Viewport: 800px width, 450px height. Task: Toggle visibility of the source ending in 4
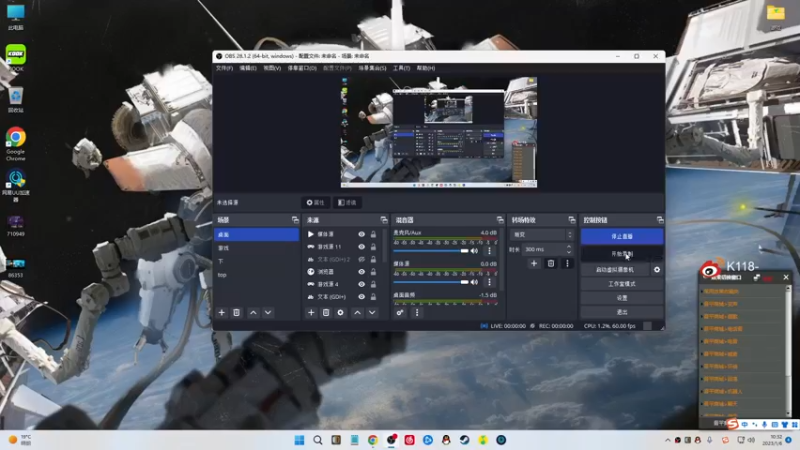coord(361,284)
